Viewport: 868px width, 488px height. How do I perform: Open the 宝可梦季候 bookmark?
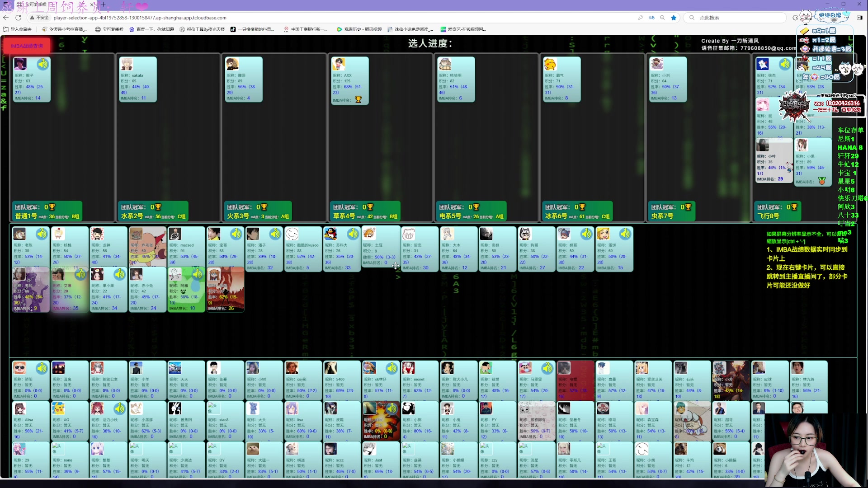tap(109, 29)
